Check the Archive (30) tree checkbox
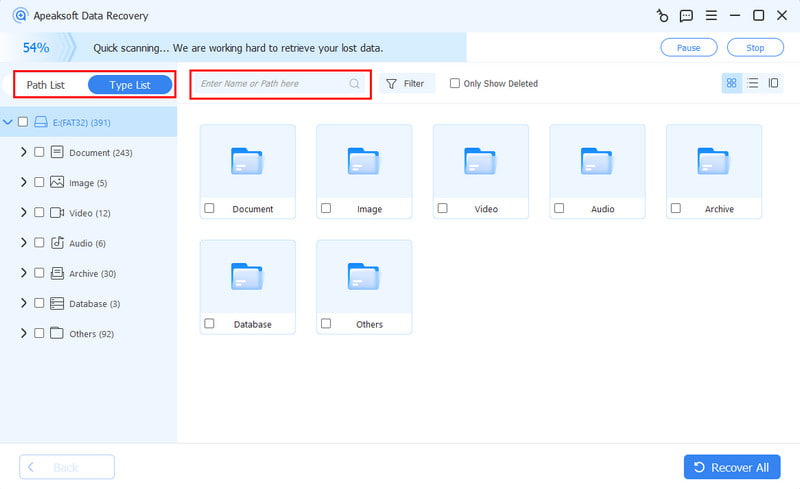Screen dimensions: 800x489 coord(39,273)
